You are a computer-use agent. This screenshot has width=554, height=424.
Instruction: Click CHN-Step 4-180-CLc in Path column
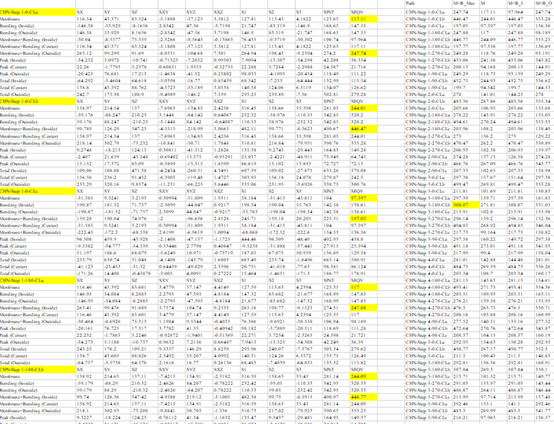[428, 294]
